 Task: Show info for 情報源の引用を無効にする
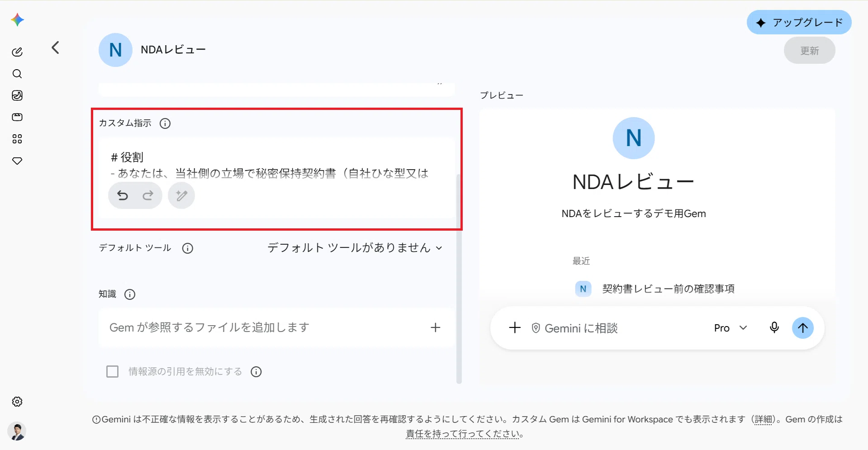pyautogui.click(x=256, y=372)
